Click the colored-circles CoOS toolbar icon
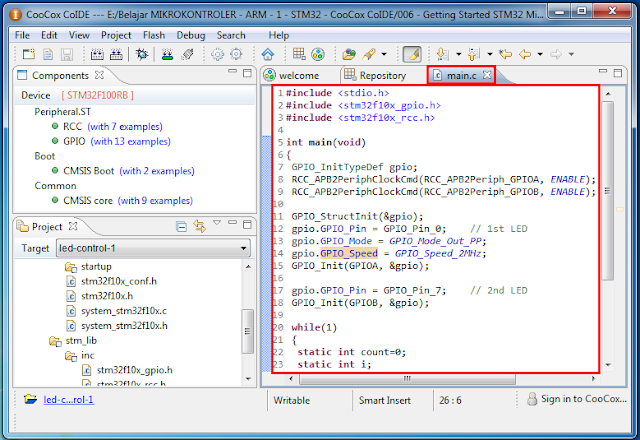640x440 pixels. pos(318,54)
